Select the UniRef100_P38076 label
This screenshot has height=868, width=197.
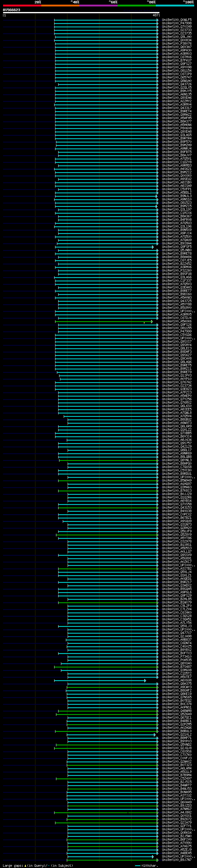[177, 43]
